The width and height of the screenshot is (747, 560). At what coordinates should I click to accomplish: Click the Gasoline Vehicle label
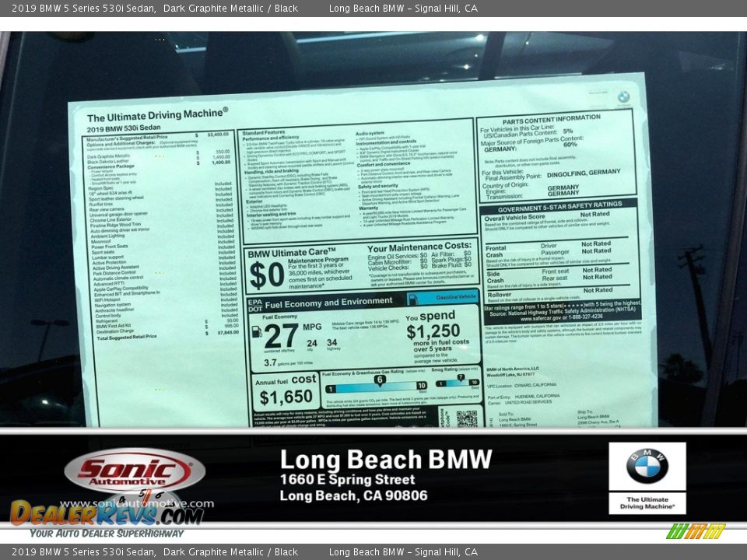[456, 296]
